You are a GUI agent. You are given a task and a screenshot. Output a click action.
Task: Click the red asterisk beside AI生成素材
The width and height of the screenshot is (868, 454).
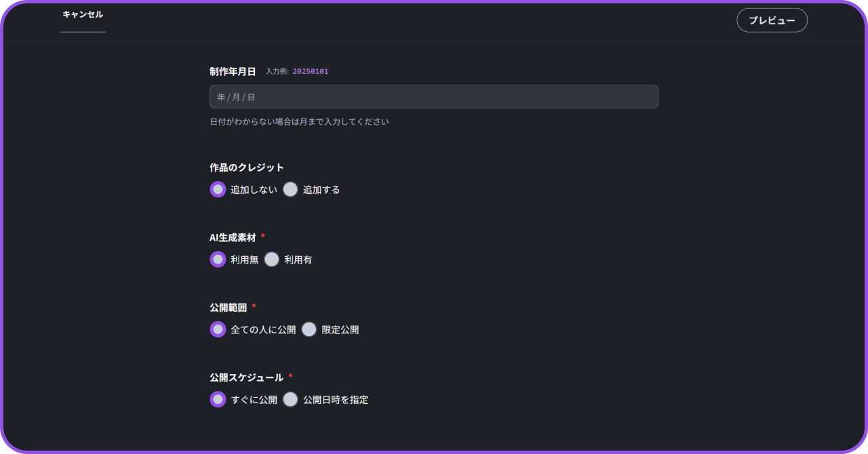point(263,236)
